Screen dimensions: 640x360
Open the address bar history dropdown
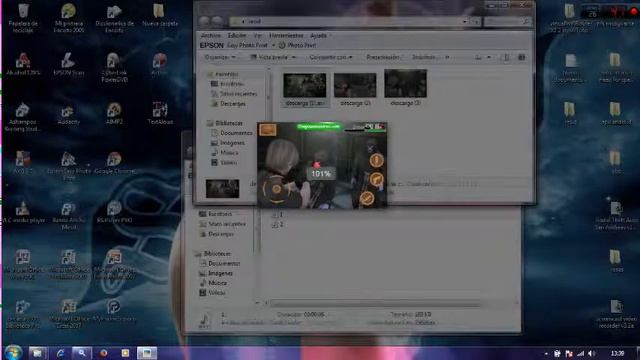(465, 21)
